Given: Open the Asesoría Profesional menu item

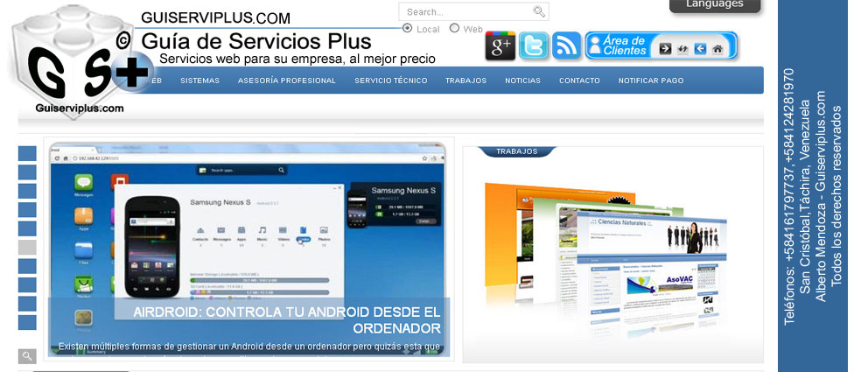Looking at the screenshot, I should tap(286, 81).
